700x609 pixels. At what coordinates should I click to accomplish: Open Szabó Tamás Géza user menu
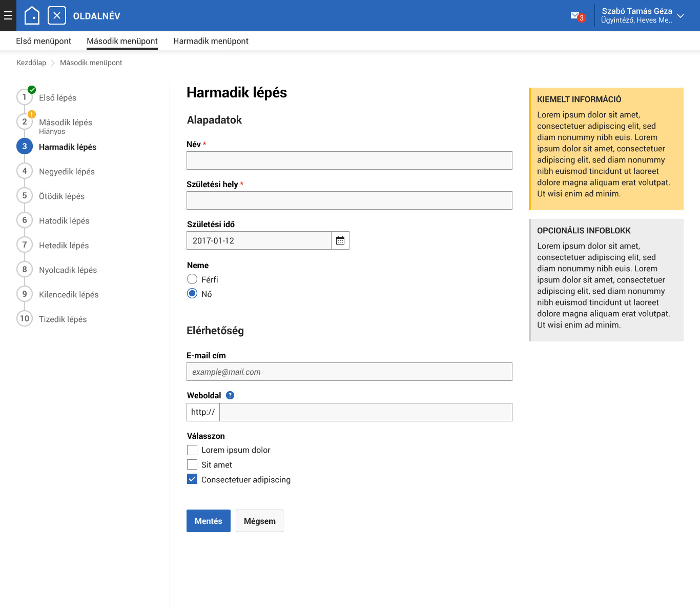pos(637,15)
